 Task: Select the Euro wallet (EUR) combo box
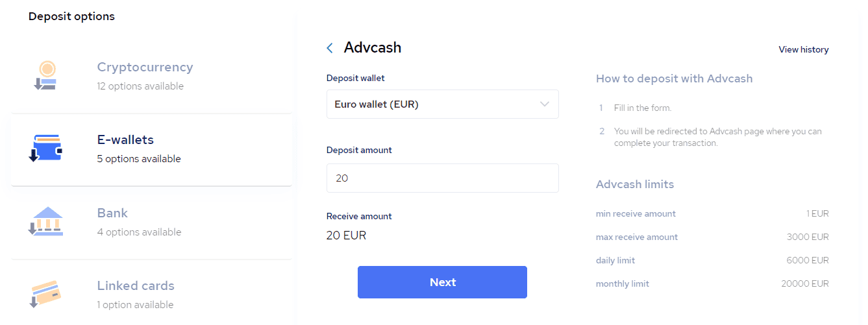coord(442,104)
